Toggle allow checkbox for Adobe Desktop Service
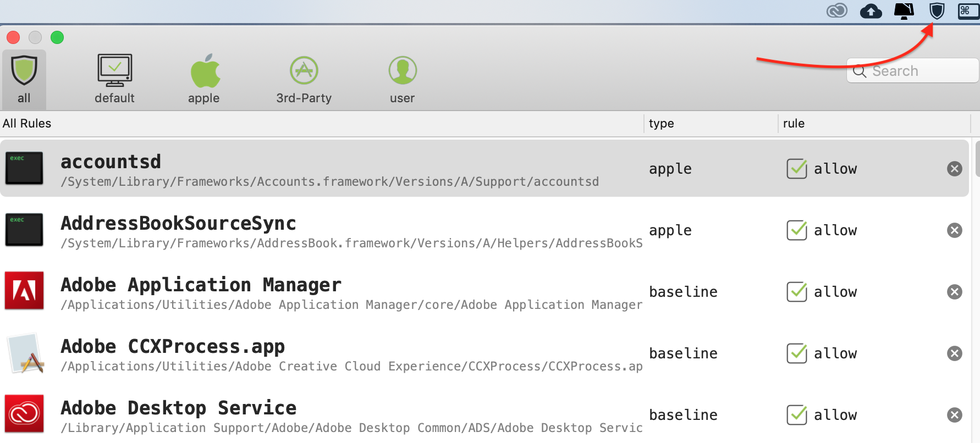Viewport: 980px width, 443px height. coord(796,415)
